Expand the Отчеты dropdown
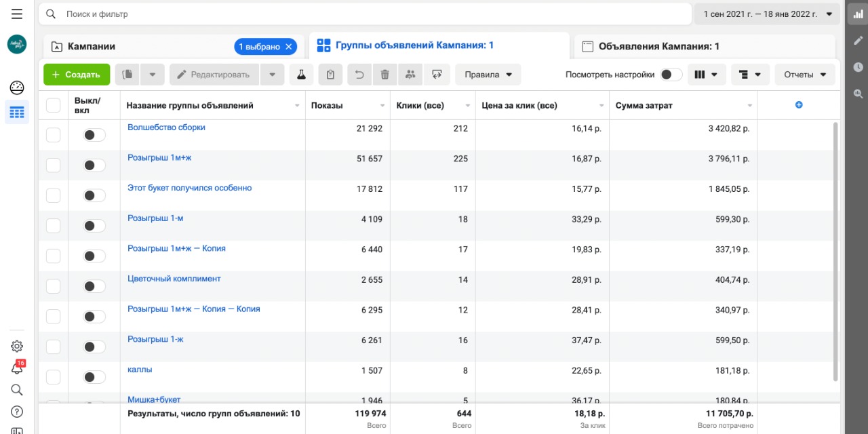Screen dimensions: 868x434 pyautogui.click(x=804, y=75)
